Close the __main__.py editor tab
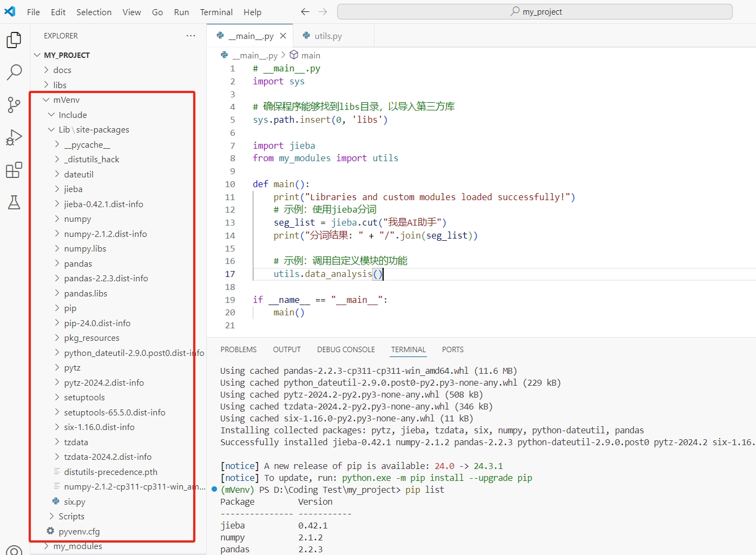Image resolution: width=756 pixels, height=555 pixels. pyautogui.click(x=283, y=36)
